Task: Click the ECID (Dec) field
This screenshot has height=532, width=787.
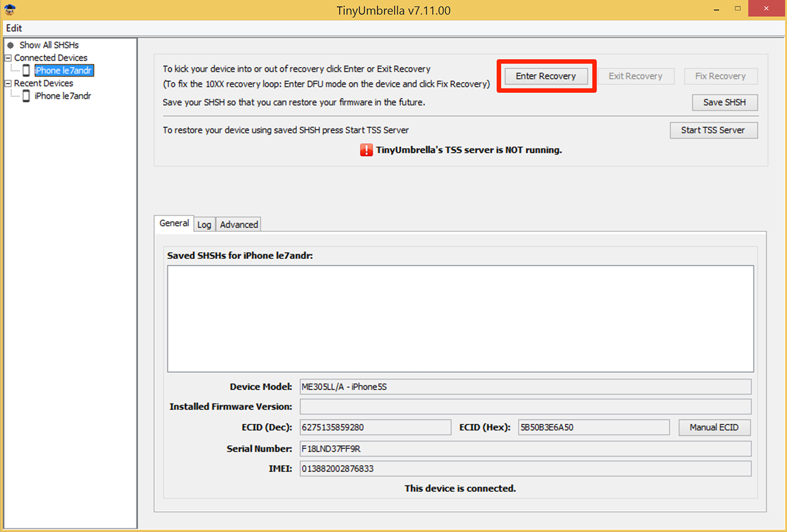Action: 375,427
